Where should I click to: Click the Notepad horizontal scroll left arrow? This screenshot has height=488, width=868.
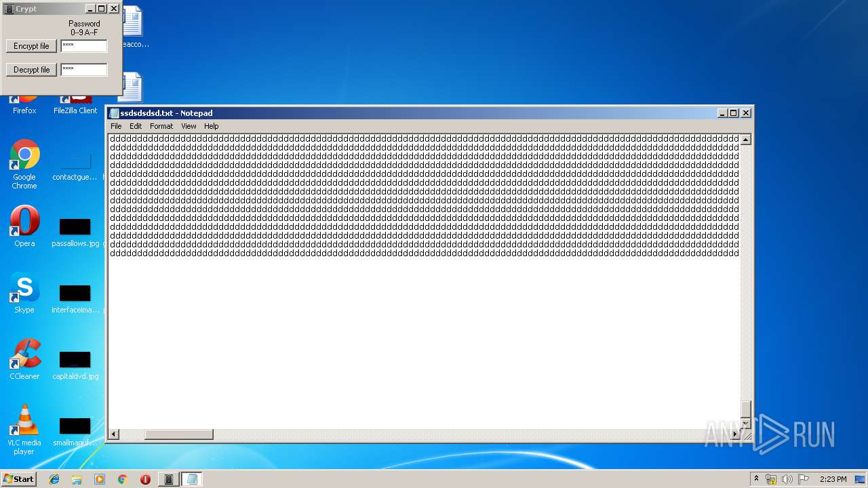click(x=114, y=434)
